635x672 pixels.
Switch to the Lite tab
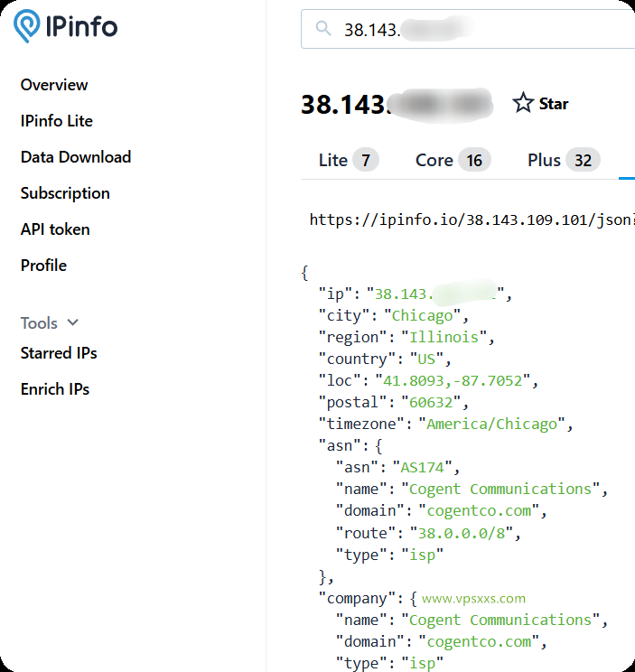tap(349, 160)
